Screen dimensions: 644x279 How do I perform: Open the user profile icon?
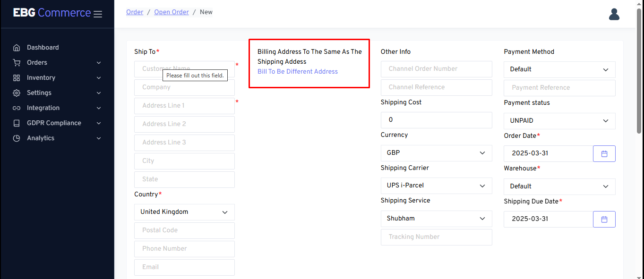pyautogui.click(x=614, y=15)
